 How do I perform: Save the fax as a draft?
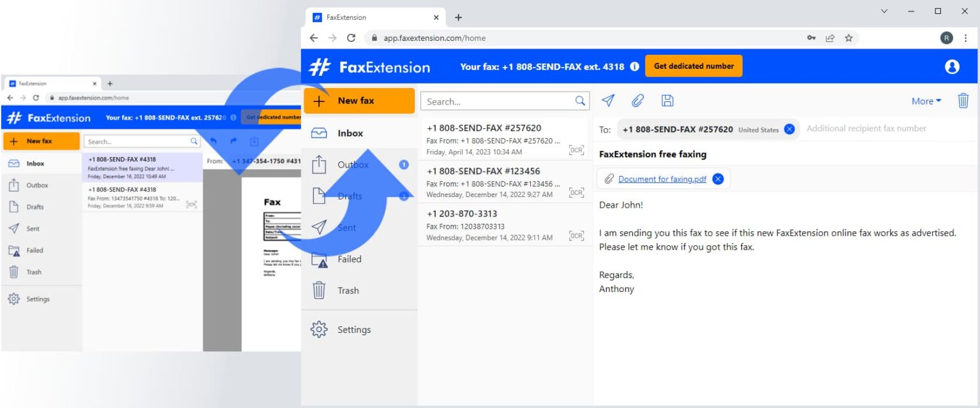coord(666,100)
